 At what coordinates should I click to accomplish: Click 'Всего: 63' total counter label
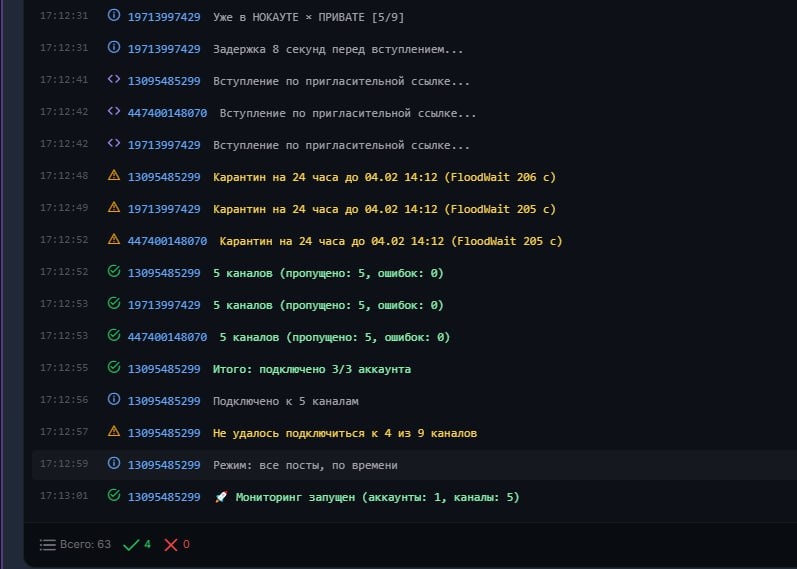(85, 545)
